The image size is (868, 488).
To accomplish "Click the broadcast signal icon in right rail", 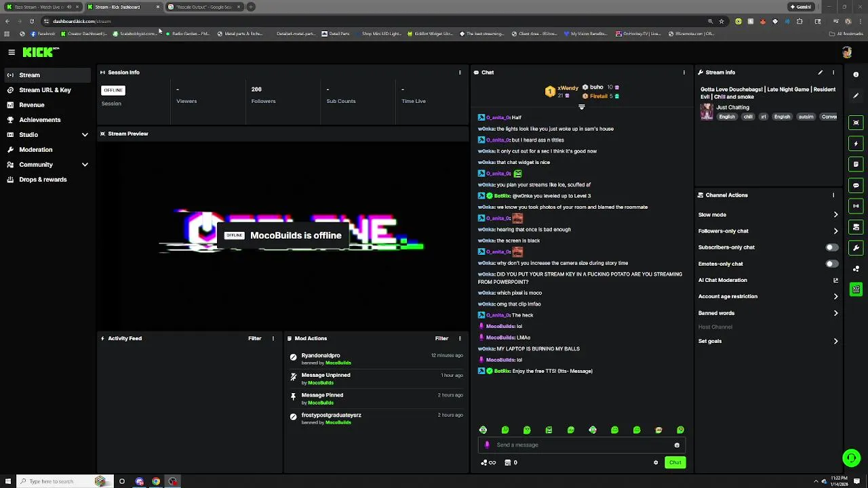I will 856,206.
